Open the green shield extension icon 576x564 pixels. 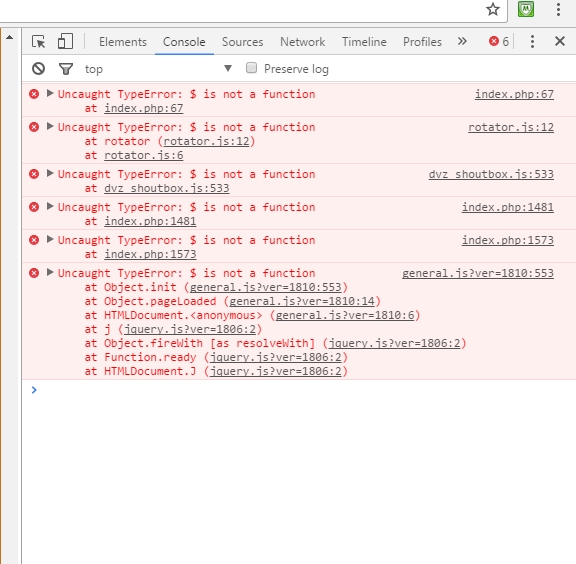point(526,9)
